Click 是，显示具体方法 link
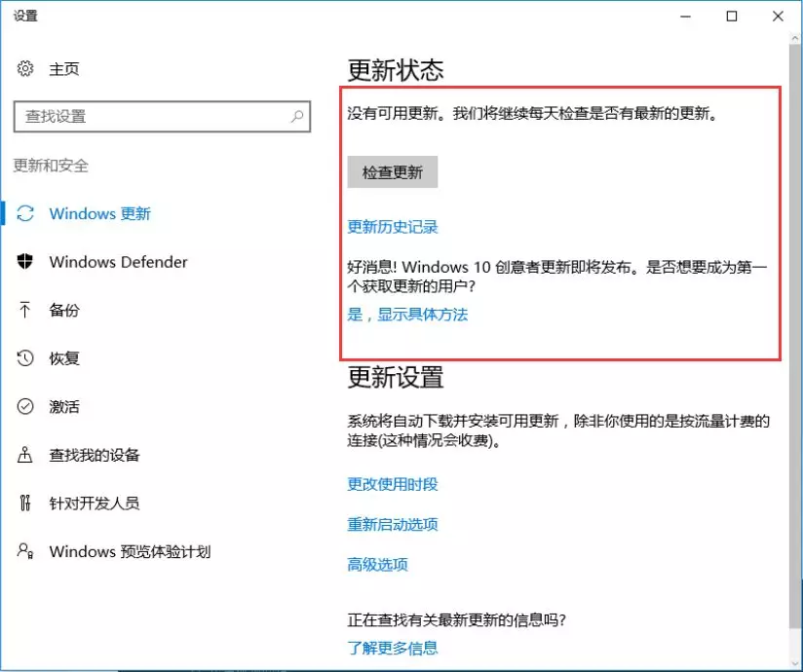 point(407,315)
